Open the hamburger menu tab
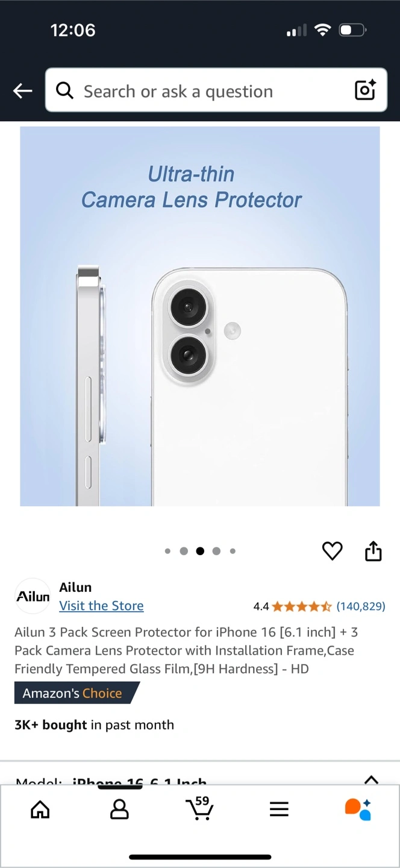Screen dimensions: 400x868 279,810
